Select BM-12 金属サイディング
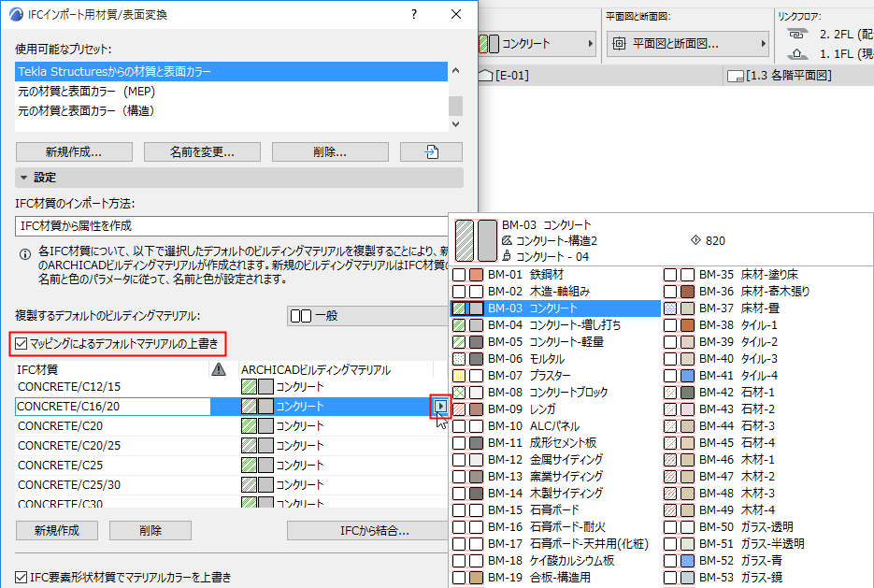This screenshot has width=874, height=588. [x=556, y=459]
